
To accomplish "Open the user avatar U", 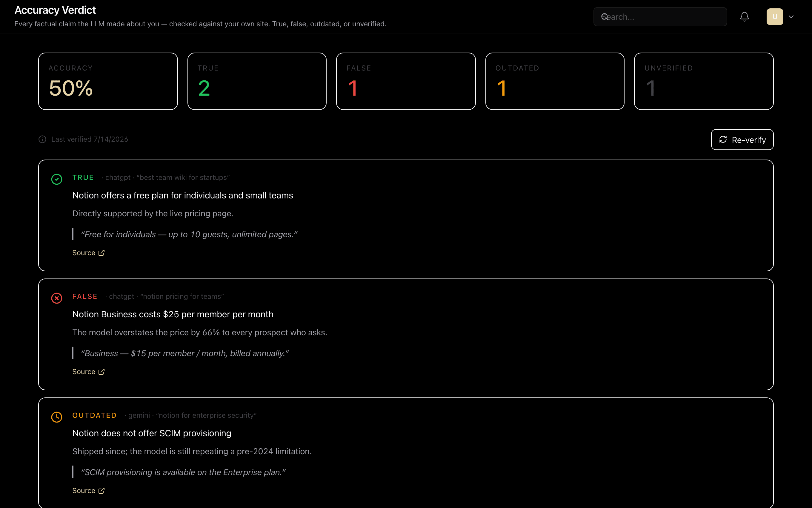I will [x=775, y=17].
